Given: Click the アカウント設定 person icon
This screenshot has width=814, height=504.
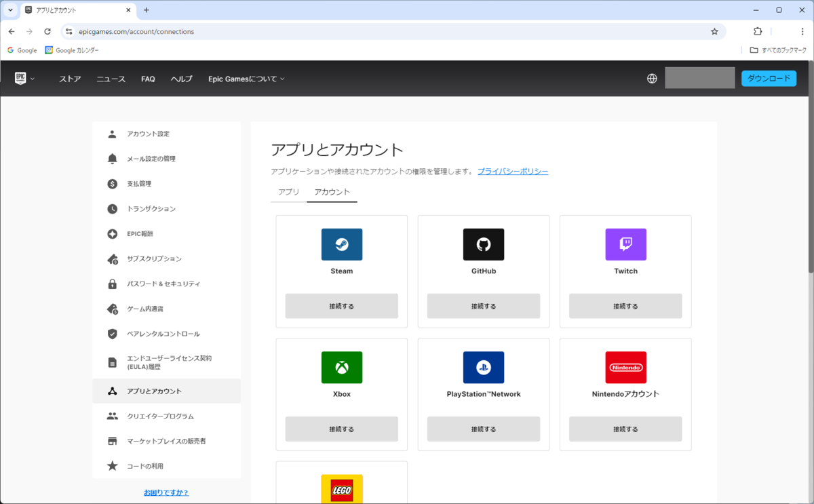Looking at the screenshot, I should [113, 134].
